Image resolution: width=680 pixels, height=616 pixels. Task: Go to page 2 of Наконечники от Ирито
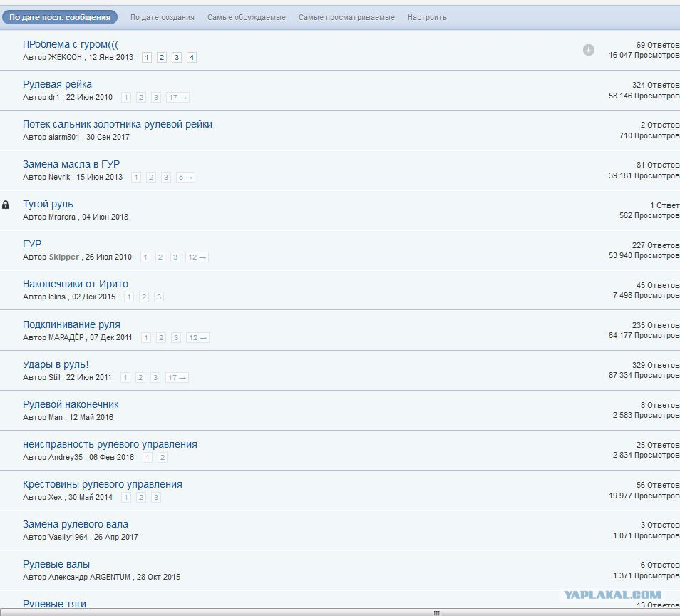[144, 297]
